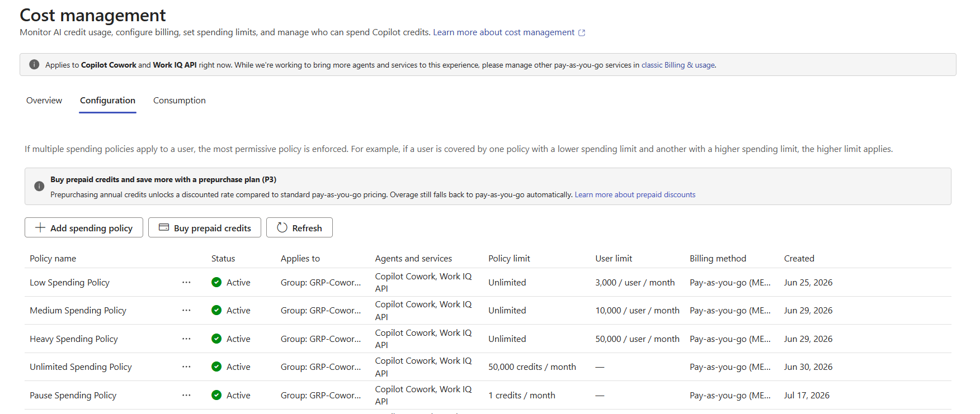Image resolution: width=980 pixels, height=414 pixels.
Task: Open more options for Low Spending Policy
Action: click(x=186, y=282)
